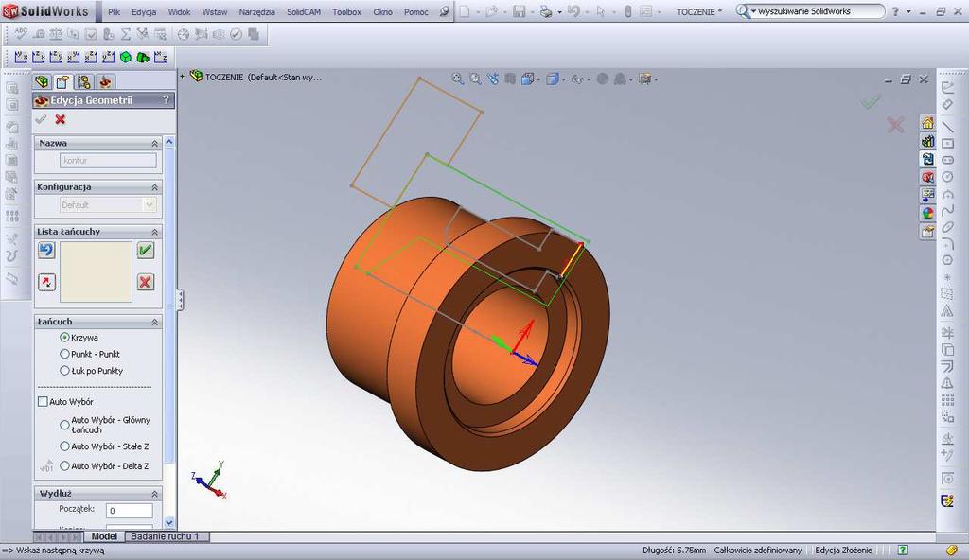The height and width of the screenshot is (560, 969).
Task: Click the Zoom to Fit icon
Action: pyautogui.click(x=457, y=79)
